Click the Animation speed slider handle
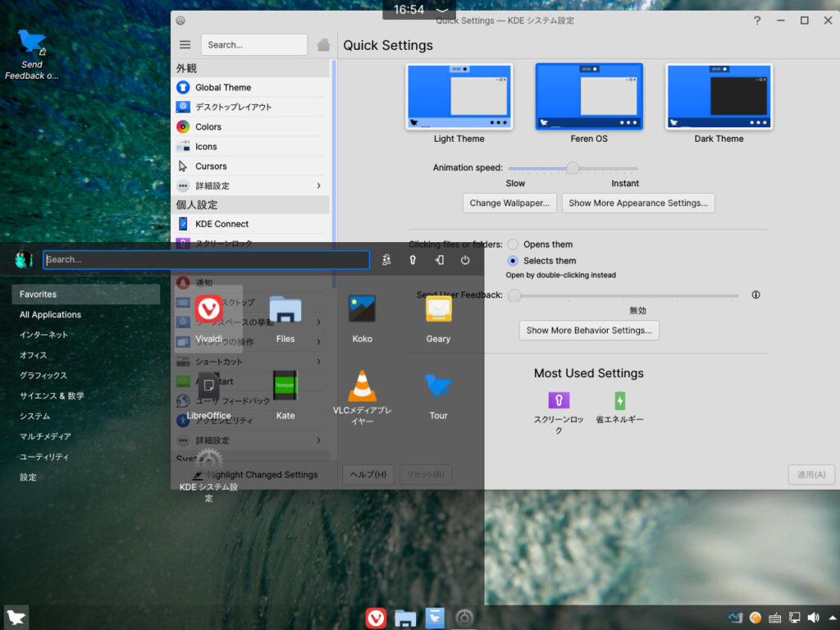 tap(573, 168)
